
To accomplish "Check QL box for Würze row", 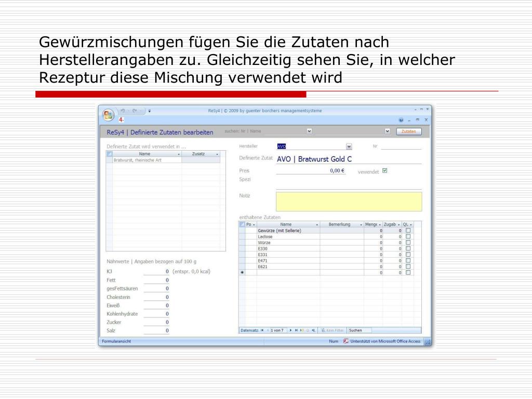I will click(x=408, y=243).
